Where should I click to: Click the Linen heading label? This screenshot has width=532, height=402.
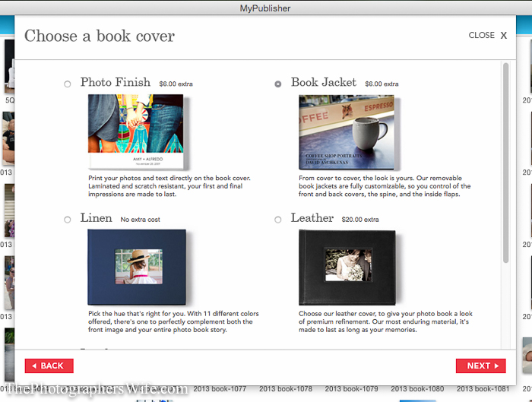tap(96, 218)
